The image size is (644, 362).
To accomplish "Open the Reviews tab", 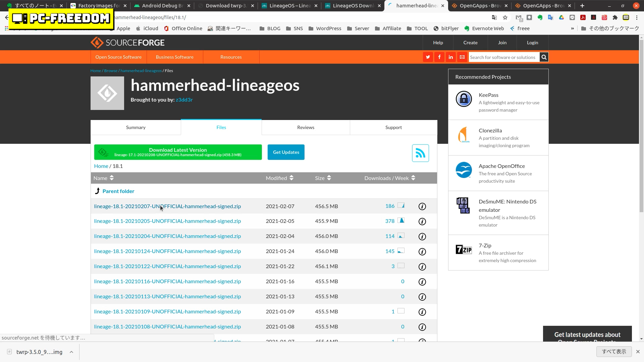I will pos(306,127).
